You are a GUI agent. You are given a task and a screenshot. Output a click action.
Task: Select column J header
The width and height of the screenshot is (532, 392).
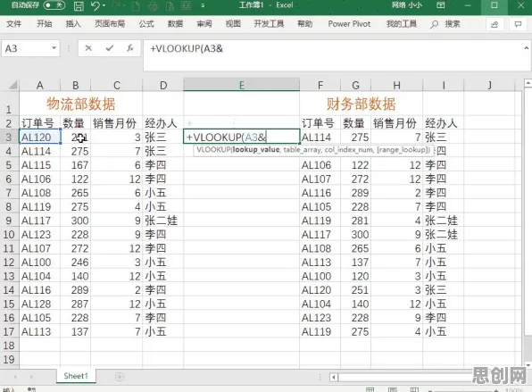tap(489, 85)
